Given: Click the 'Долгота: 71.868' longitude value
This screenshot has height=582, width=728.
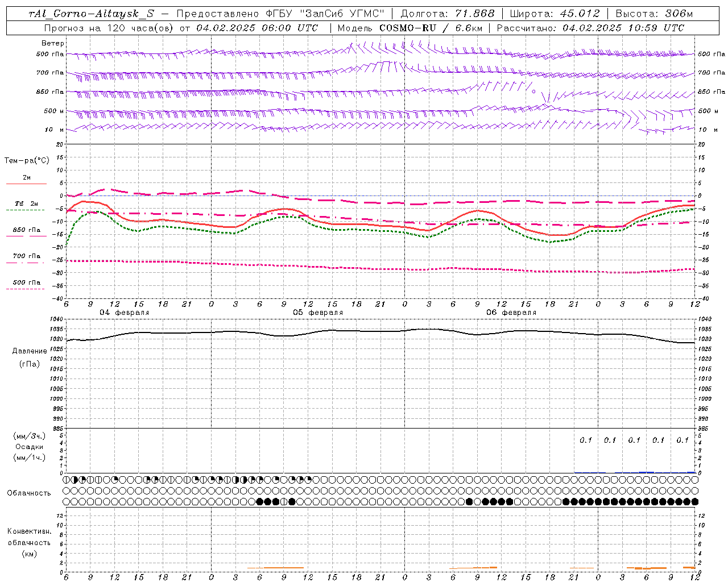Looking at the screenshot, I should [448, 14].
